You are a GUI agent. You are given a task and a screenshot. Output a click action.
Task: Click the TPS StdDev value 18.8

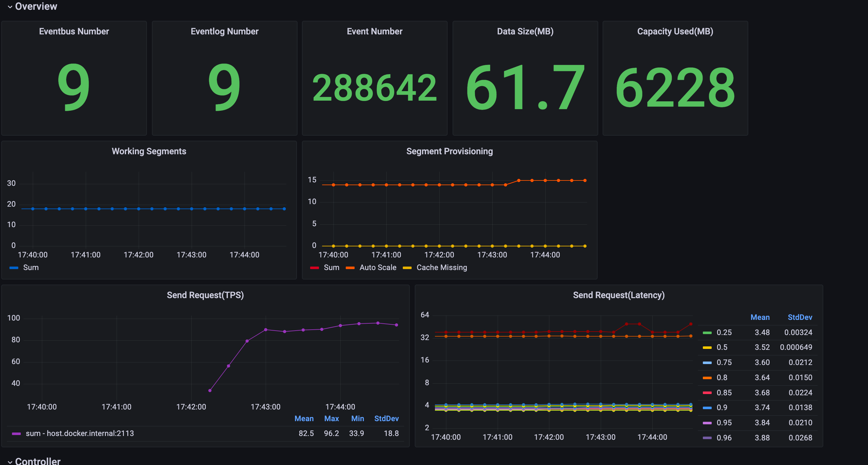(391, 433)
